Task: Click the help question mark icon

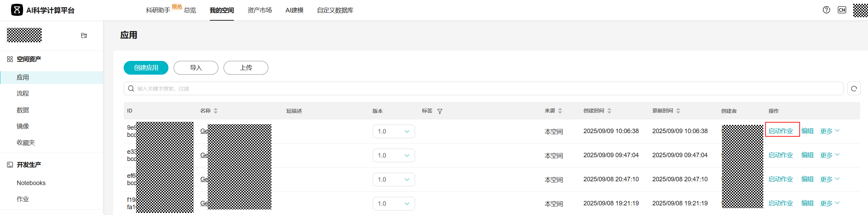Action: point(826,10)
